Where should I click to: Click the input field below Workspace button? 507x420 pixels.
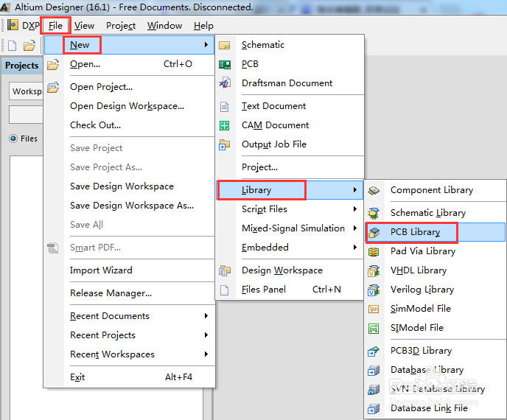point(27,114)
